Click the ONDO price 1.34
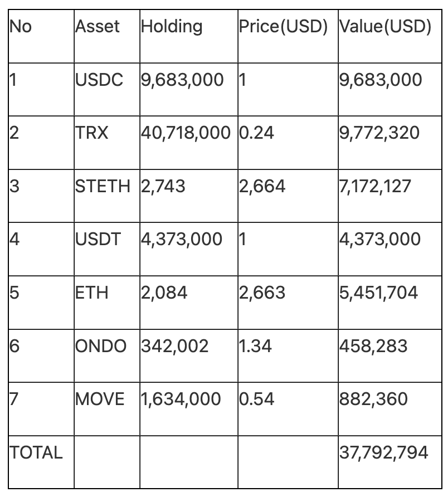The height and width of the screenshot is (497, 448). tap(256, 346)
